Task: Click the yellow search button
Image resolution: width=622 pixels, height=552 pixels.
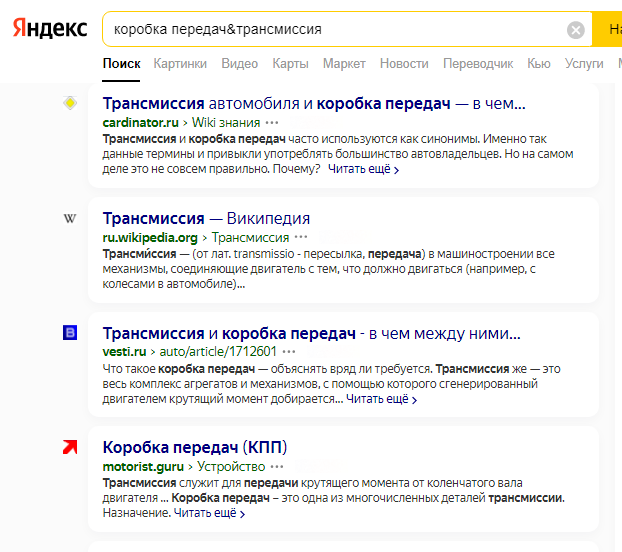Action: coord(607,29)
